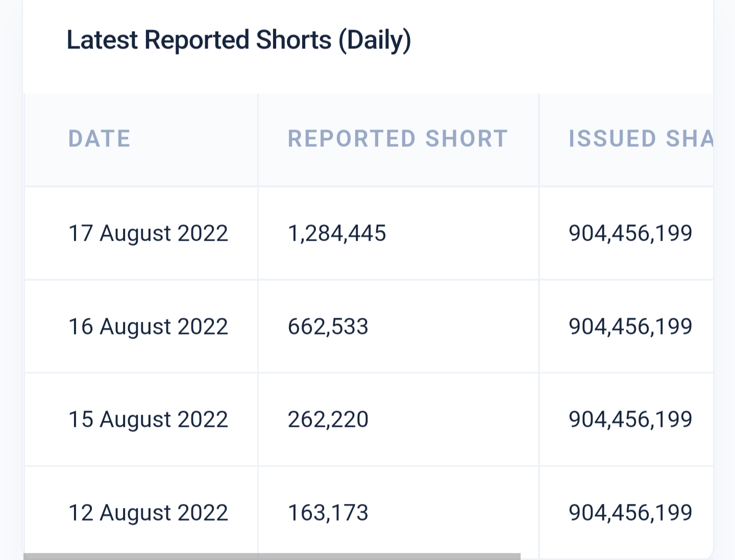
Task: Click the empty scrollbar track right of thumb
Action: point(617,557)
